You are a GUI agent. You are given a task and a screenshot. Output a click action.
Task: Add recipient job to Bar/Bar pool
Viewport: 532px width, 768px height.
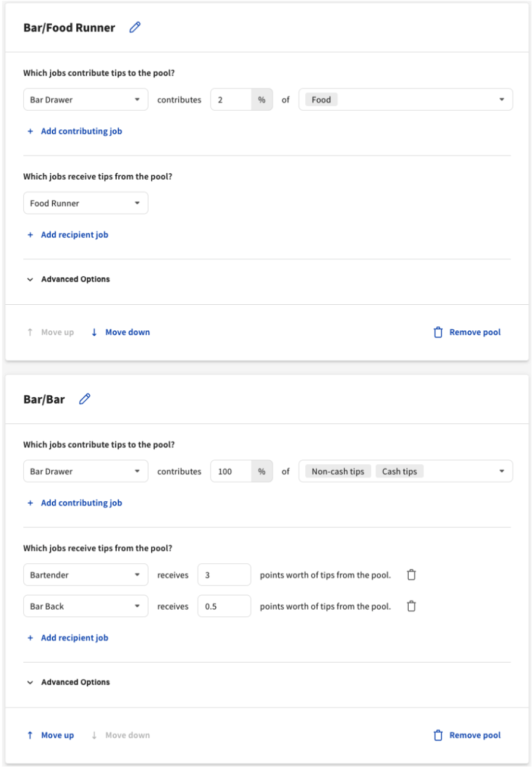[x=68, y=638]
